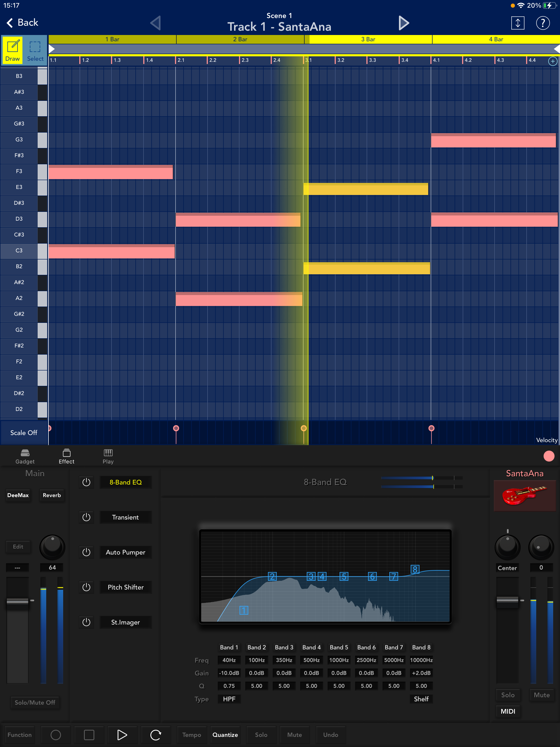Tap the Quantize button
This screenshot has height=747, width=560.
point(225,735)
